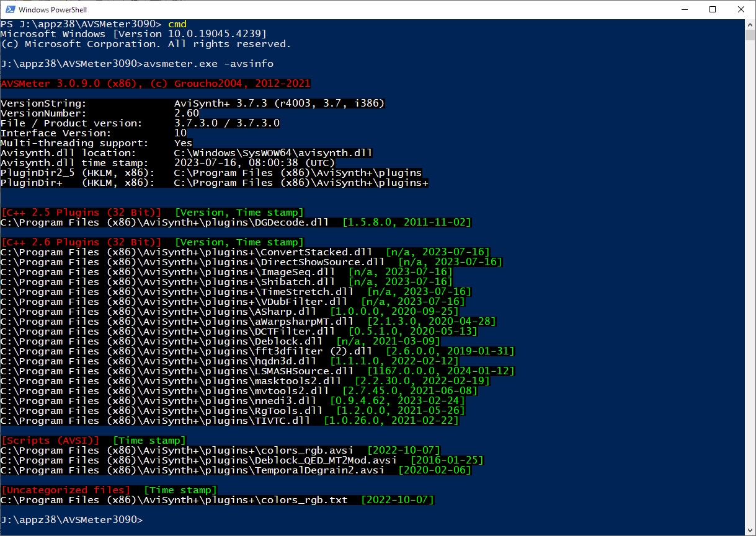Click the DirectShowSource.dll line

[x=252, y=262]
